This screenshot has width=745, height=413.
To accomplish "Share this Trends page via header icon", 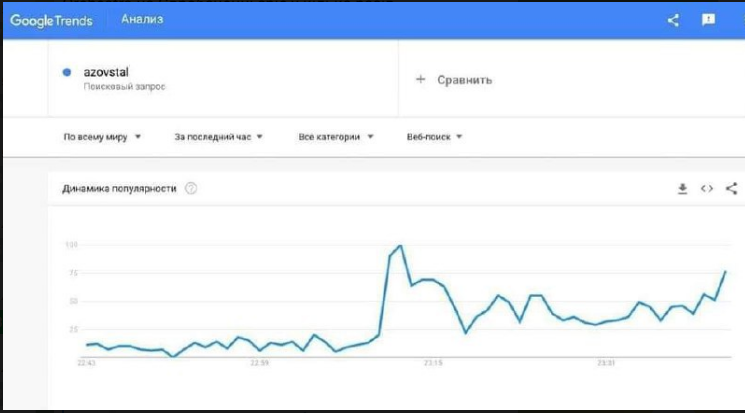I will coord(673,20).
